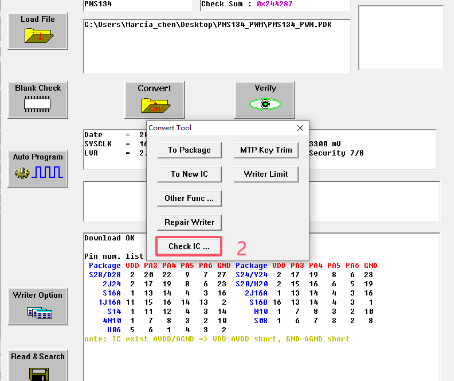Click the Pin num. list heading
The height and width of the screenshot is (381, 454).
(x=114, y=256)
